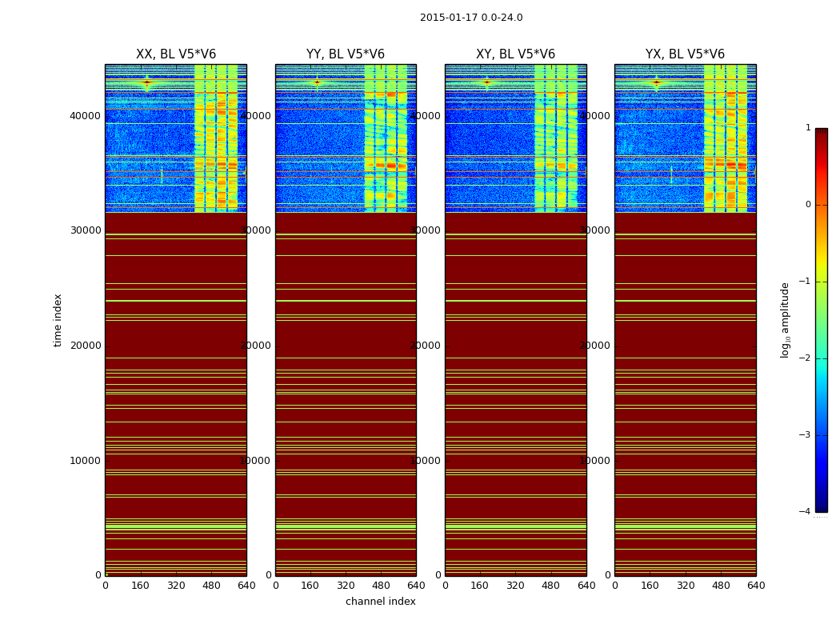Click the 160 x-axis tick under XX panel
This screenshot has width=840, height=640.
(x=141, y=585)
